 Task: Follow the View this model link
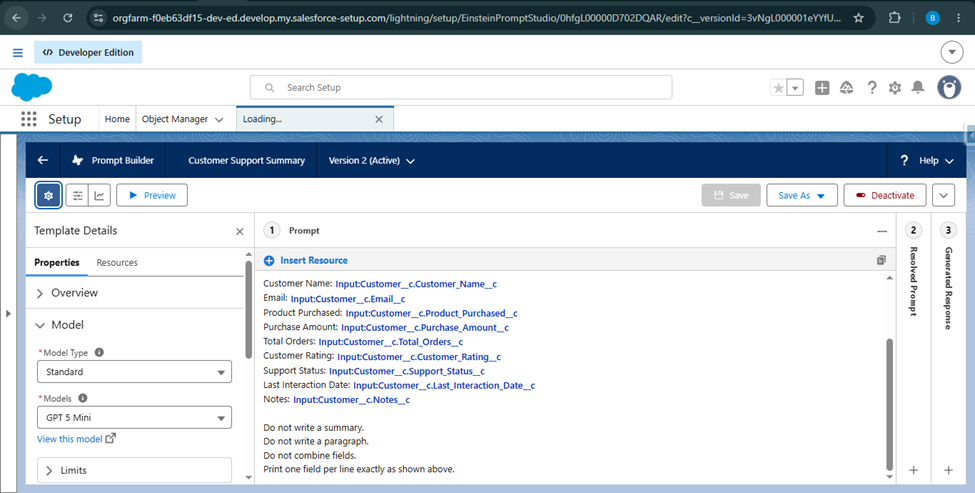point(76,439)
